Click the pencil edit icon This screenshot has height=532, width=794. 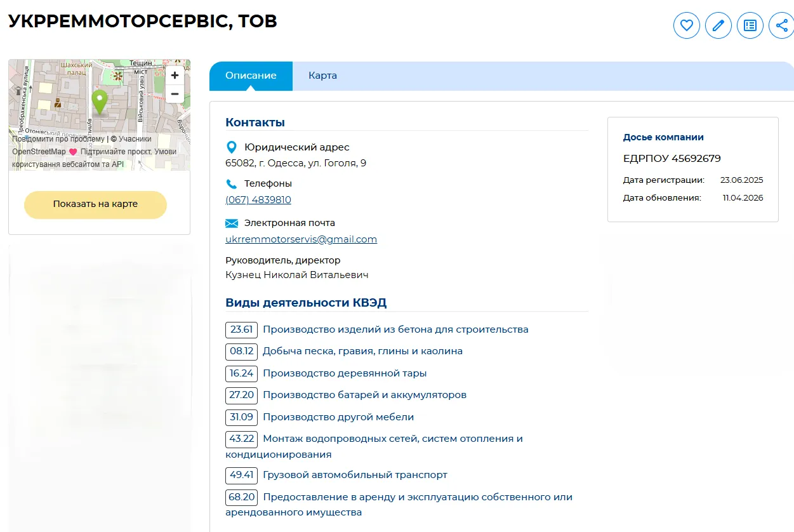[718, 25]
